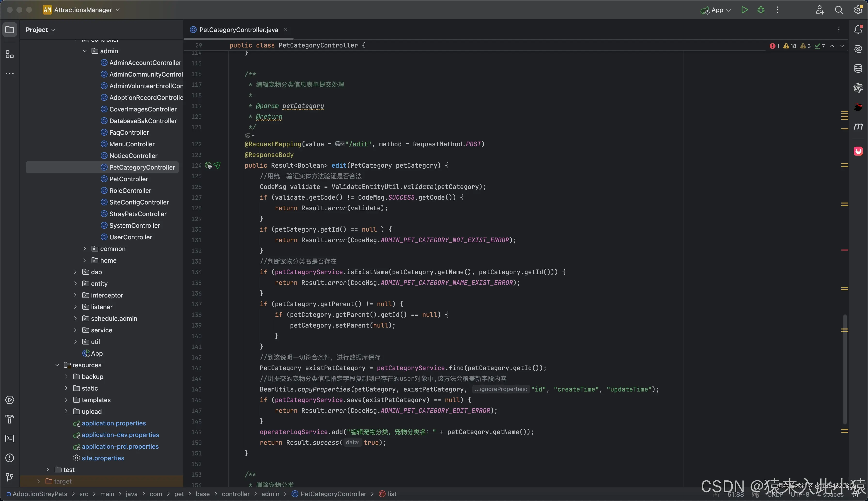The width and height of the screenshot is (868, 501).
Task: Click the /edit URL mapping link
Action: pos(358,144)
